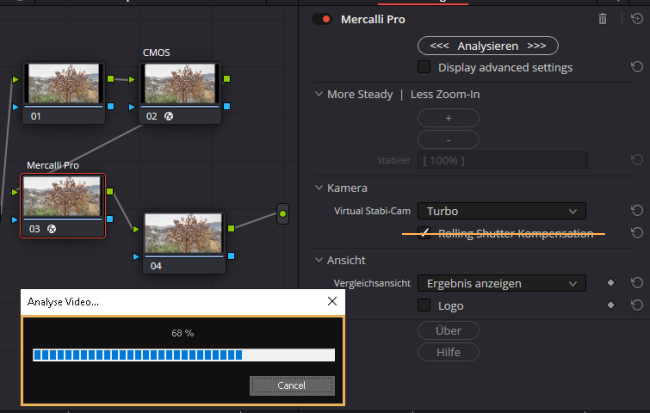Enable Display advanced settings checkbox

(424, 67)
